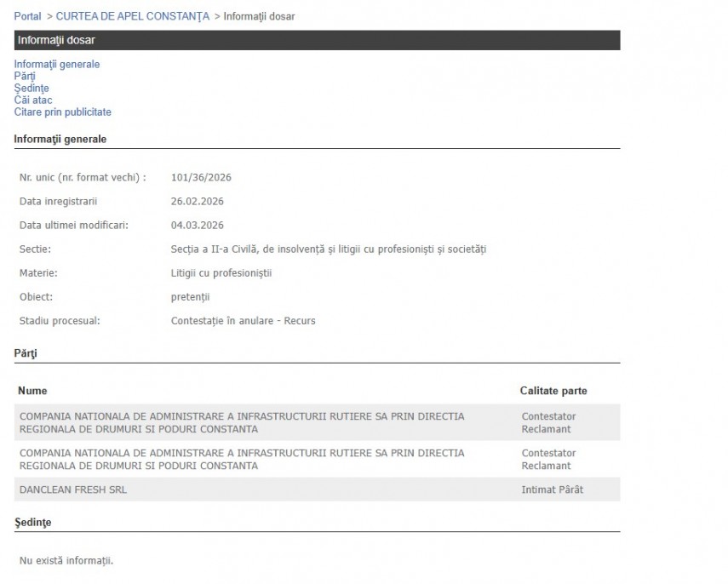Select the DANCLEAN FRESH SRL party row

pos(72,490)
